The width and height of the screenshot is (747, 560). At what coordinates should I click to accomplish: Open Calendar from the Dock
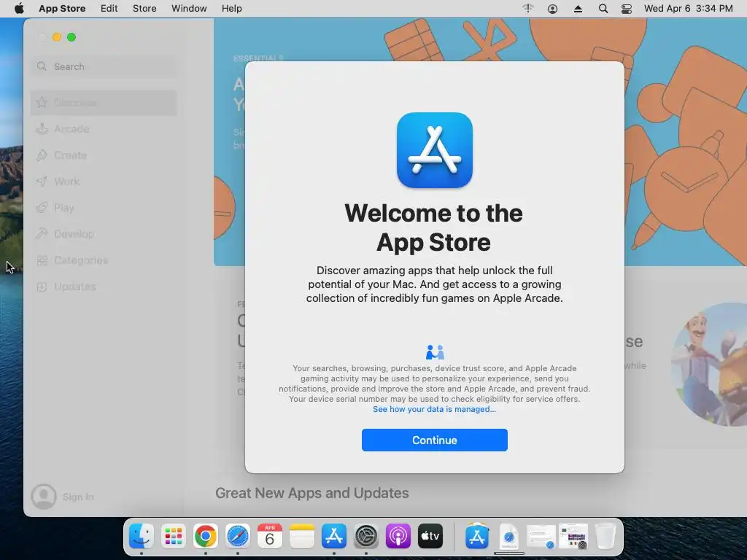[270, 536]
